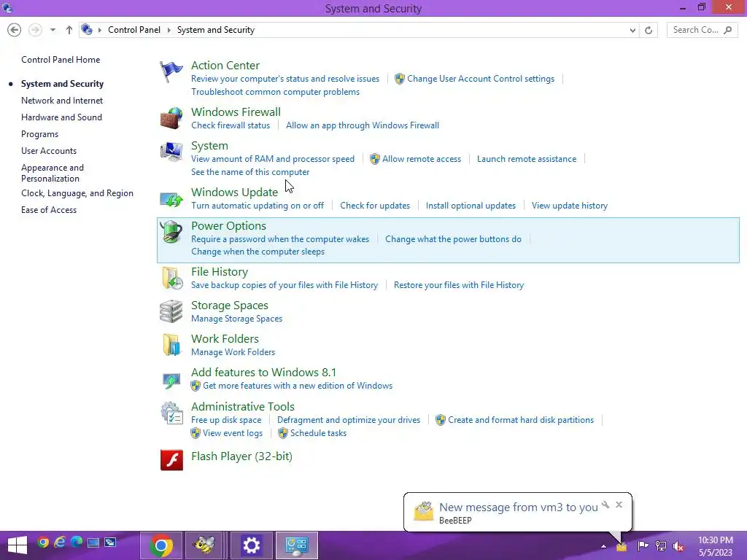This screenshot has height=560, width=747.
Task: Expand Control Panel breadcrumb chevron
Action: click(169, 30)
